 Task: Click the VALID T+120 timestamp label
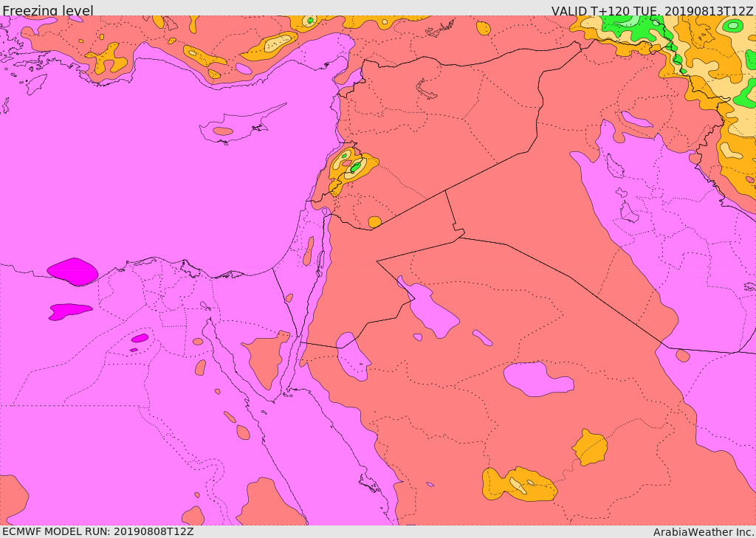coord(653,10)
